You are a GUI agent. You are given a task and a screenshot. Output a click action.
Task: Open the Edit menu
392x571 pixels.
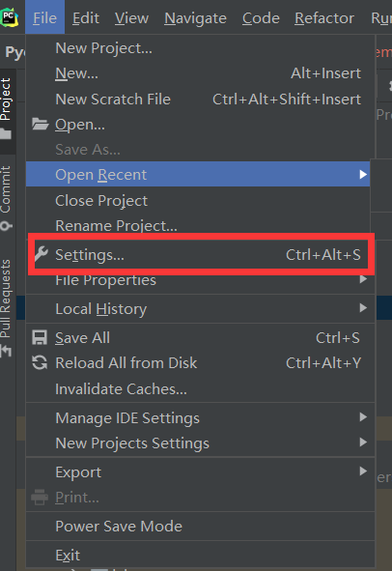[86, 17]
